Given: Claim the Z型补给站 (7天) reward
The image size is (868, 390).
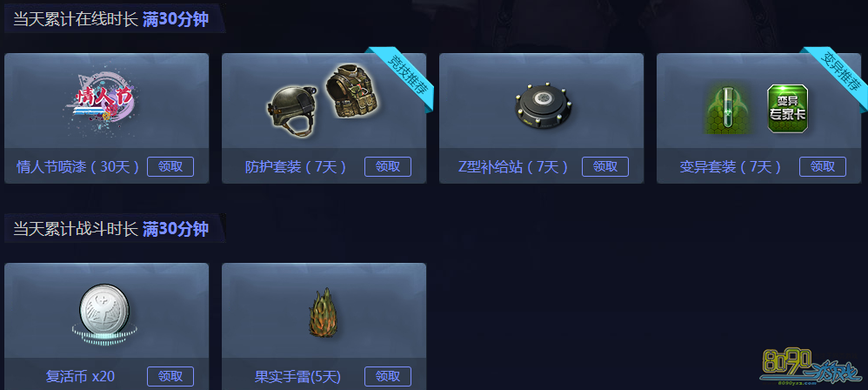Looking at the screenshot, I should tap(605, 167).
